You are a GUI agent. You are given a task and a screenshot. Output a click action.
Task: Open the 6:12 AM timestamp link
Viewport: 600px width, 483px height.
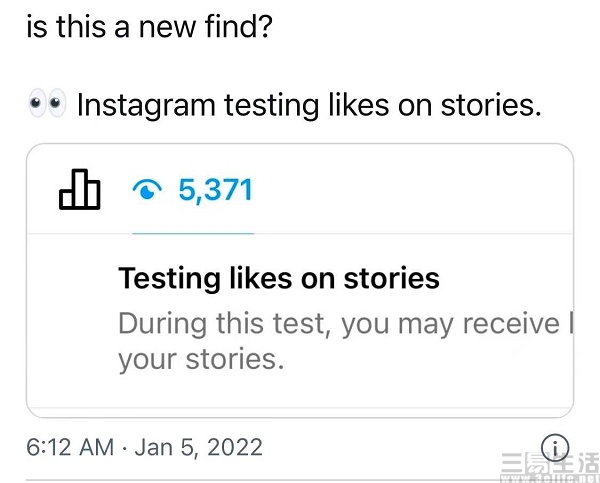point(70,447)
